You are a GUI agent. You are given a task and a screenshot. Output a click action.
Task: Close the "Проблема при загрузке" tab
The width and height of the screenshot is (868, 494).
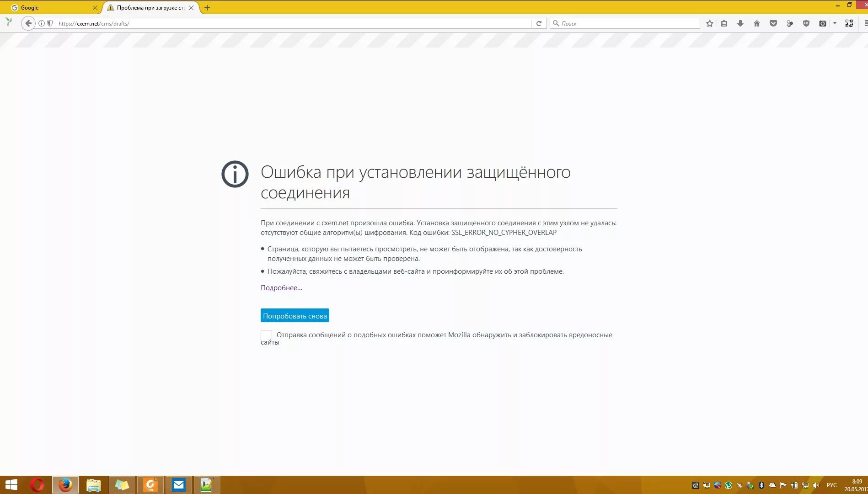tap(191, 8)
